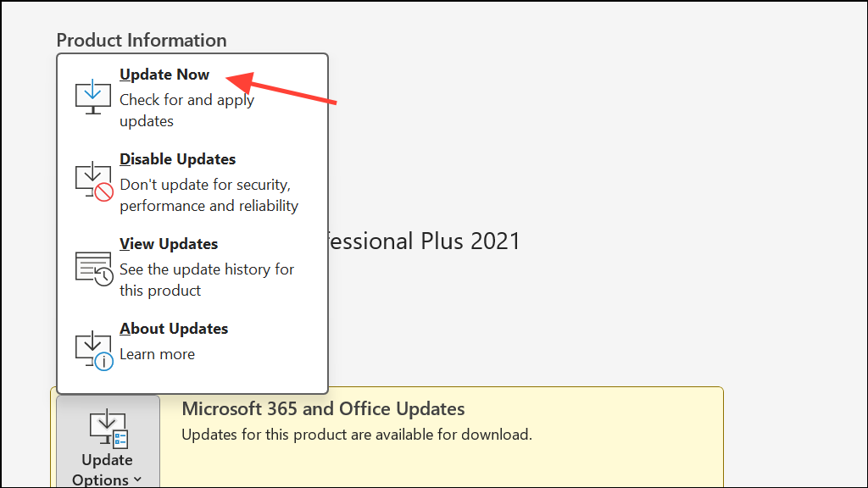Click the Product Information heading
Viewport: 868px width, 488px height.
pos(142,40)
